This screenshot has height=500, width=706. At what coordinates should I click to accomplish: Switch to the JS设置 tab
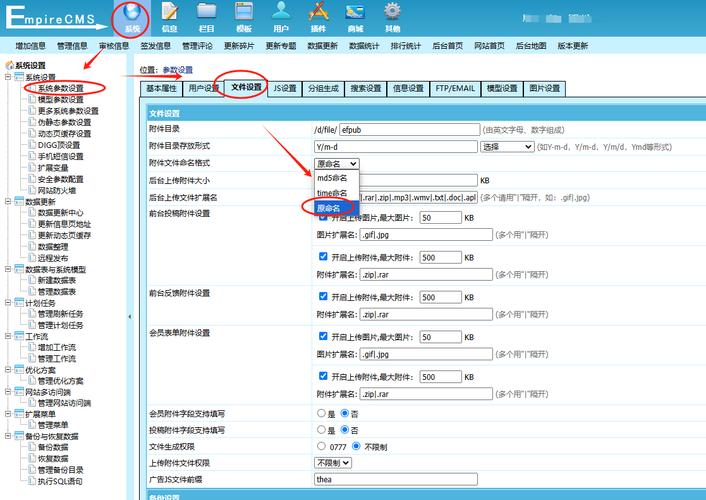285,89
